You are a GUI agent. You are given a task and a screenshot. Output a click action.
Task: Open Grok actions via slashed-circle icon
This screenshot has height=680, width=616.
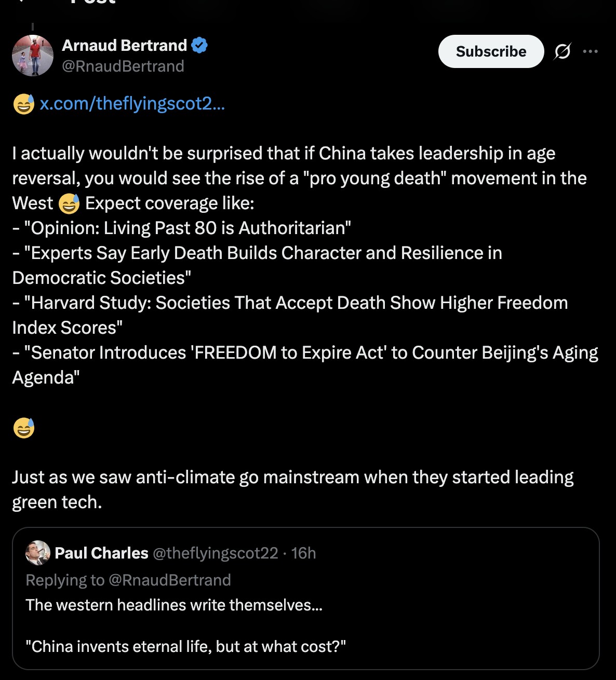pos(562,51)
